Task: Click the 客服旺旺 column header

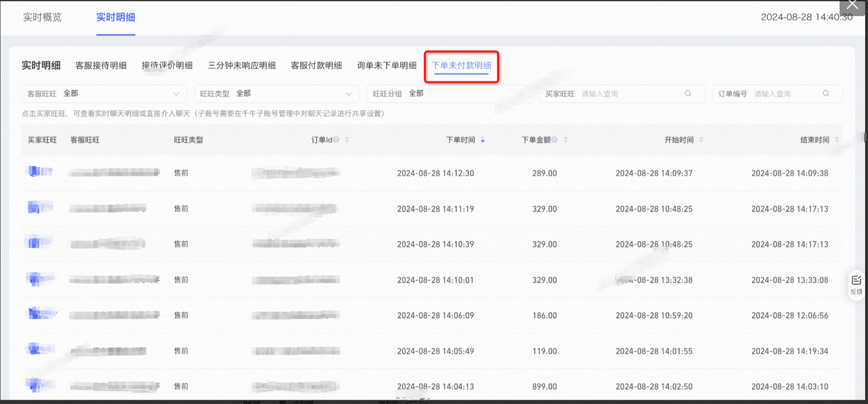Action: [85, 140]
